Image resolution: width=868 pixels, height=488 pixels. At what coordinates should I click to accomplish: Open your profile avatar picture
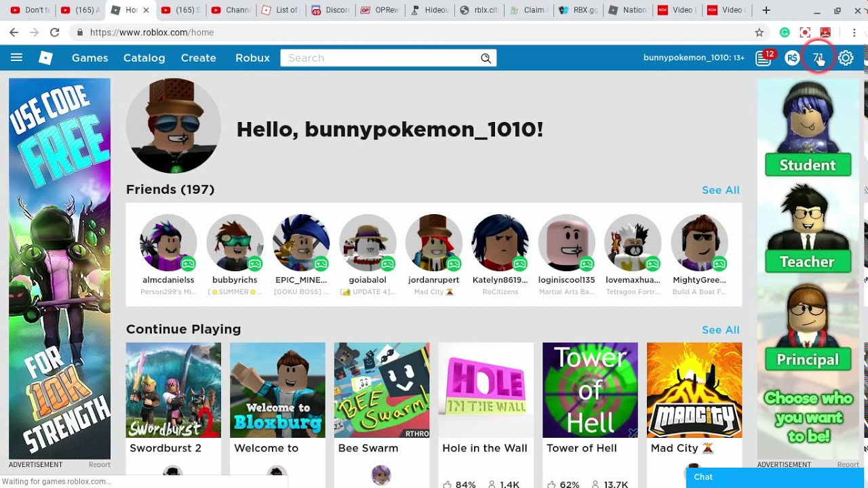pyautogui.click(x=174, y=126)
